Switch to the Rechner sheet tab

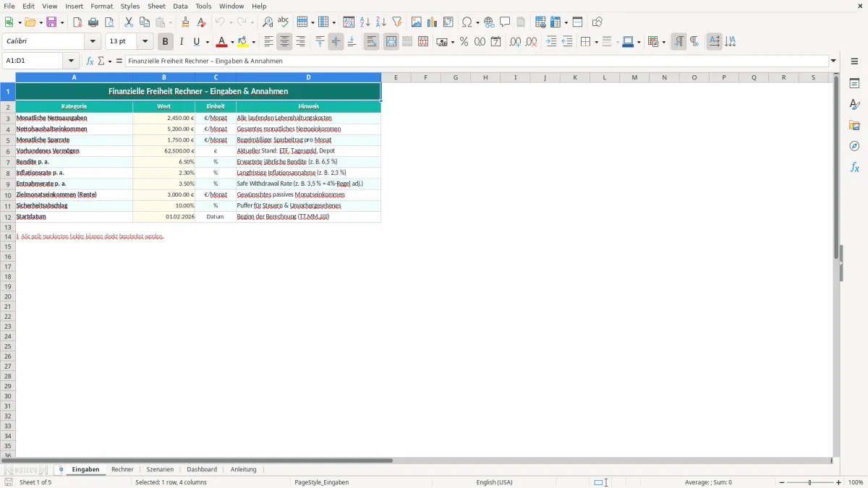122,469
